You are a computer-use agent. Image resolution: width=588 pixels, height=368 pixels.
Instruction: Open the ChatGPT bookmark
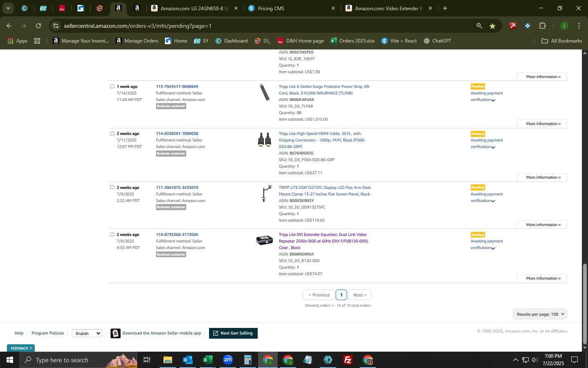[437, 41]
